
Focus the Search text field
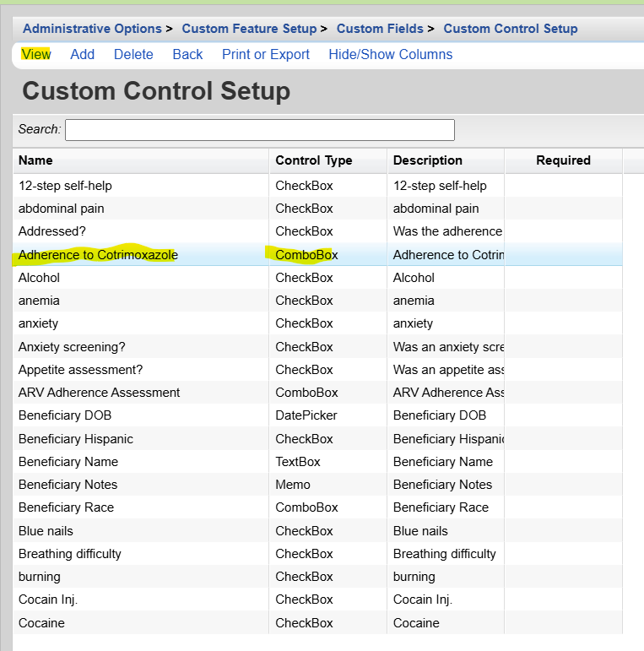point(260,129)
